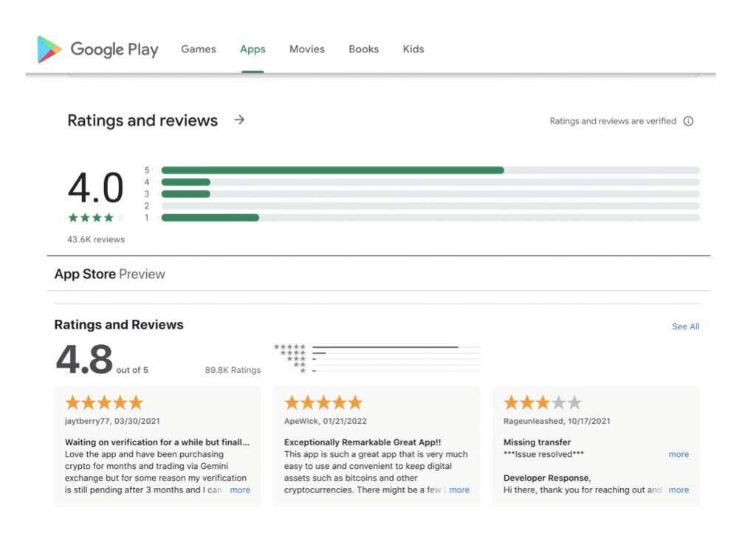Expand jaytberry77's review with more
The width and height of the screenshot is (756, 542).
click(240, 490)
